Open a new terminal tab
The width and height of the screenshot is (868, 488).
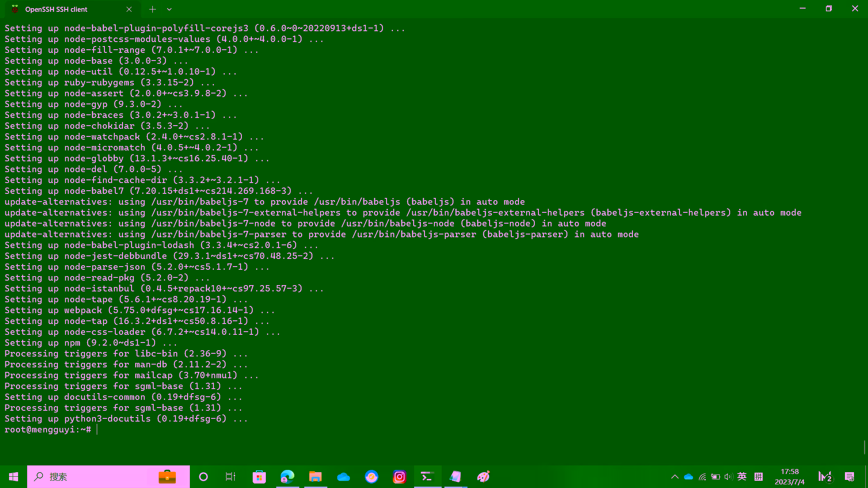coord(152,9)
